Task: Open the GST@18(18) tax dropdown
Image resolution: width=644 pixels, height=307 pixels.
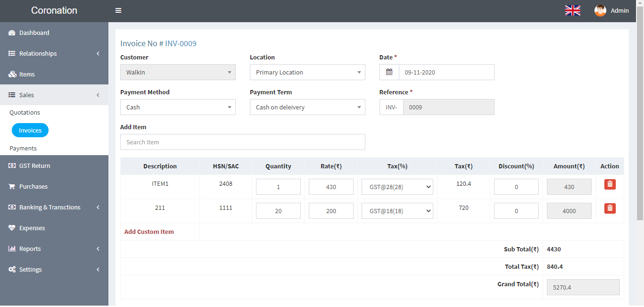Action: click(397, 211)
